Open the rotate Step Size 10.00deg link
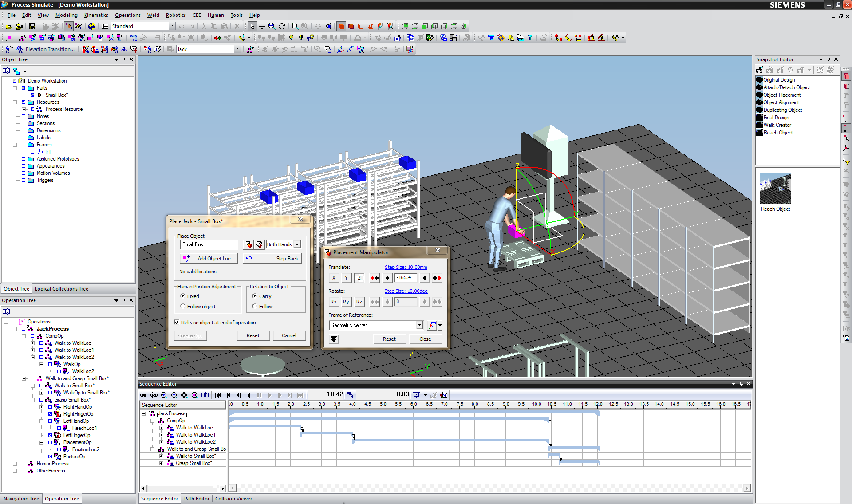Screen dimensions: 852x504 [406, 291]
